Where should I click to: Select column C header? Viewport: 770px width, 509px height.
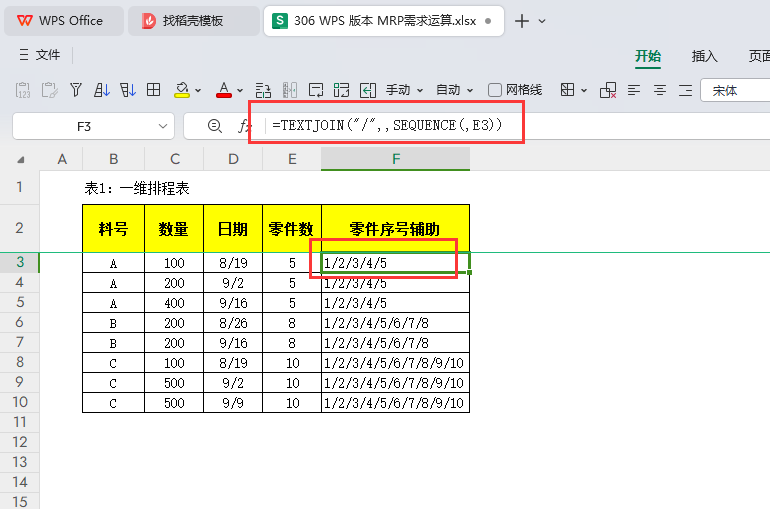[175, 159]
